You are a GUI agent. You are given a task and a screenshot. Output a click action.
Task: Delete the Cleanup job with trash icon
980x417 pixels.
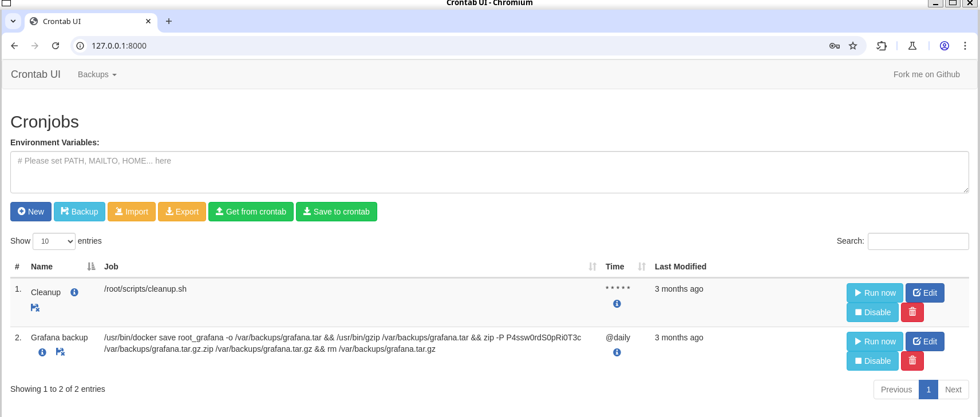[x=912, y=312]
